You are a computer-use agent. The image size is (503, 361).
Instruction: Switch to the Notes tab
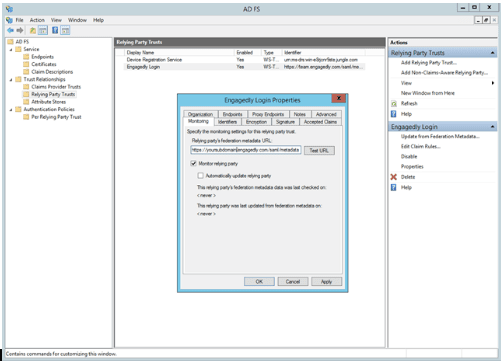[300, 114]
